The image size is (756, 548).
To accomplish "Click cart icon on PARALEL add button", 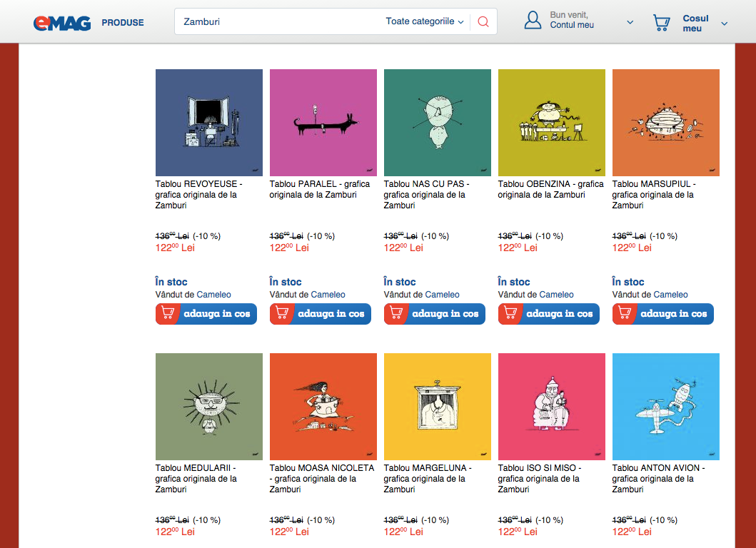I will tap(281, 313).
